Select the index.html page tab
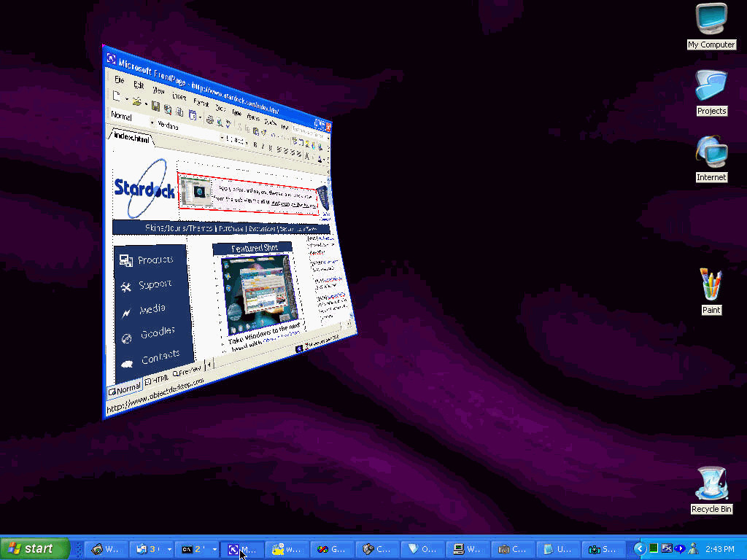 (131, 138)
